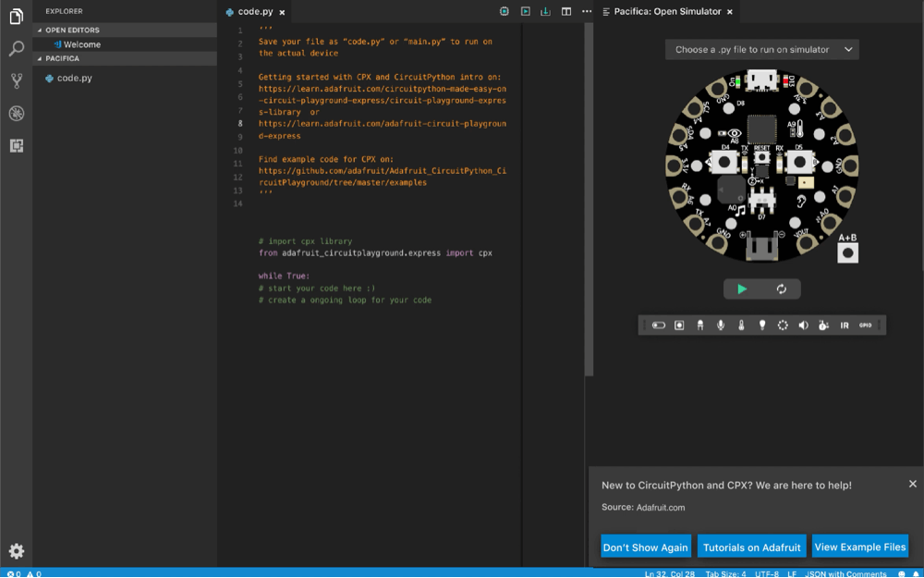This screenshot has width=924, height=578.
Task: Dismiss the CircuitPython help notification
Action: [913, 484]
